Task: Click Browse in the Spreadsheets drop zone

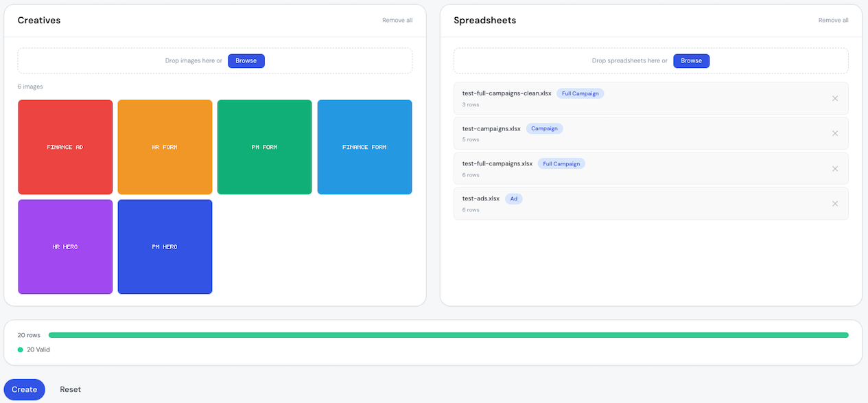Action: tap(691, 60)
